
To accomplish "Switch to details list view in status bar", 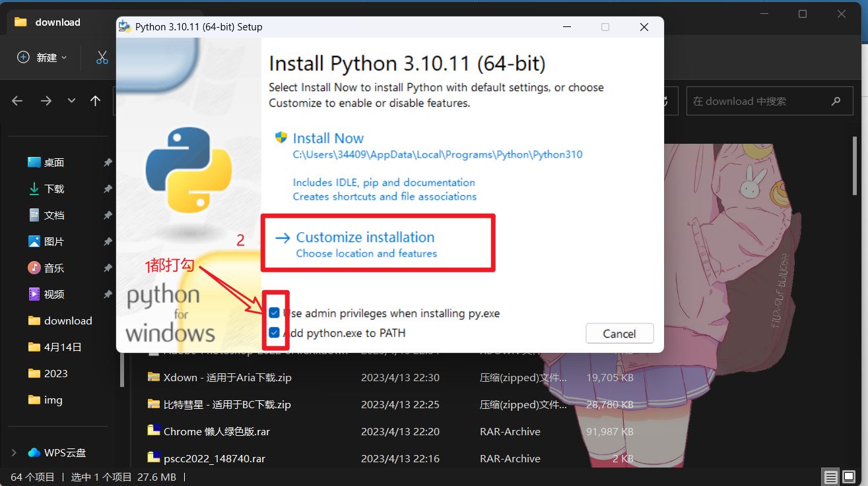I will click(831, 477).
